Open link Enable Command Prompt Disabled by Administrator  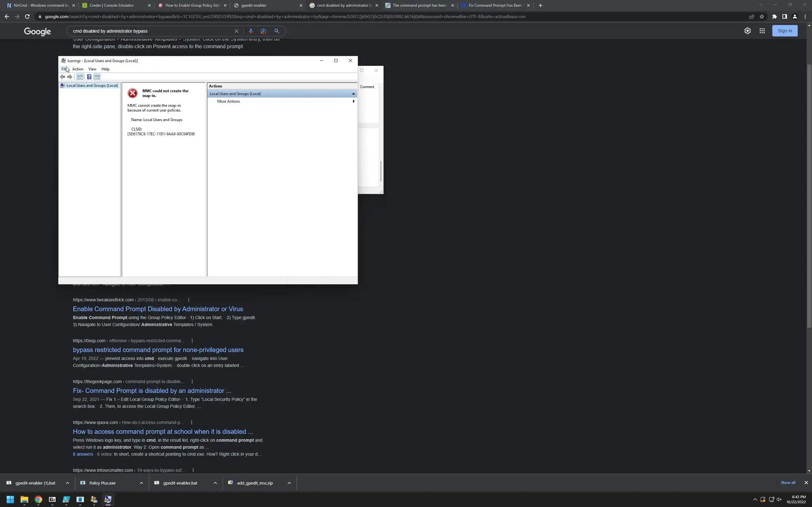coord(158,309)
